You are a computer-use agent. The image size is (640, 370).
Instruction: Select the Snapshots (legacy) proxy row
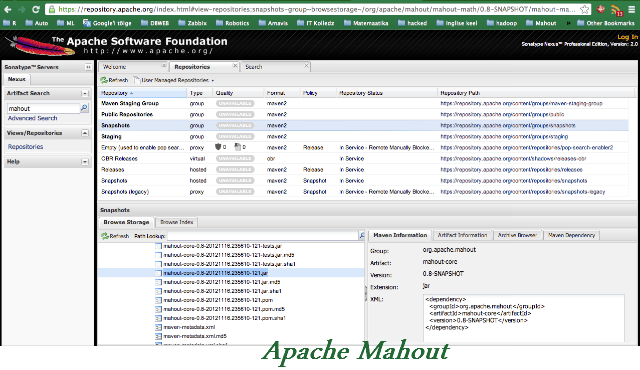point(363,192)
